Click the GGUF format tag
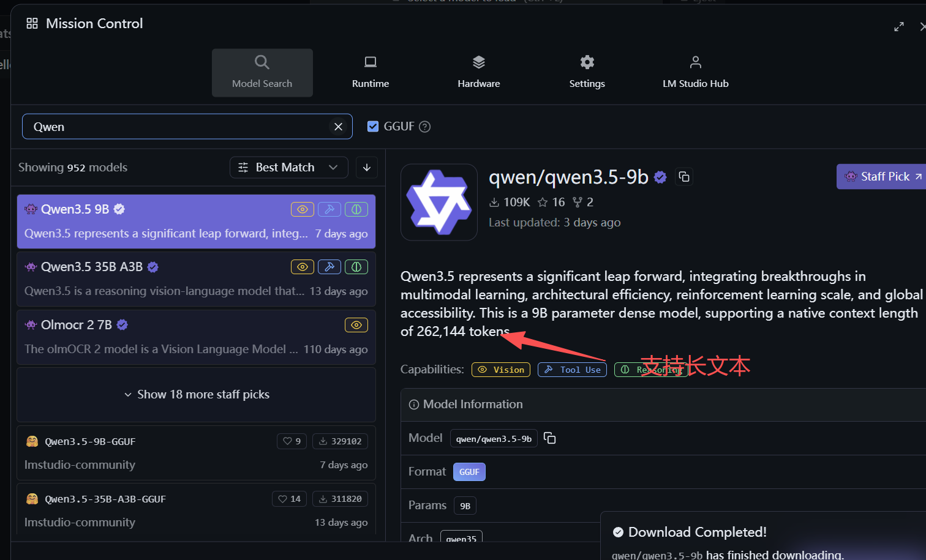 (469, 472)
